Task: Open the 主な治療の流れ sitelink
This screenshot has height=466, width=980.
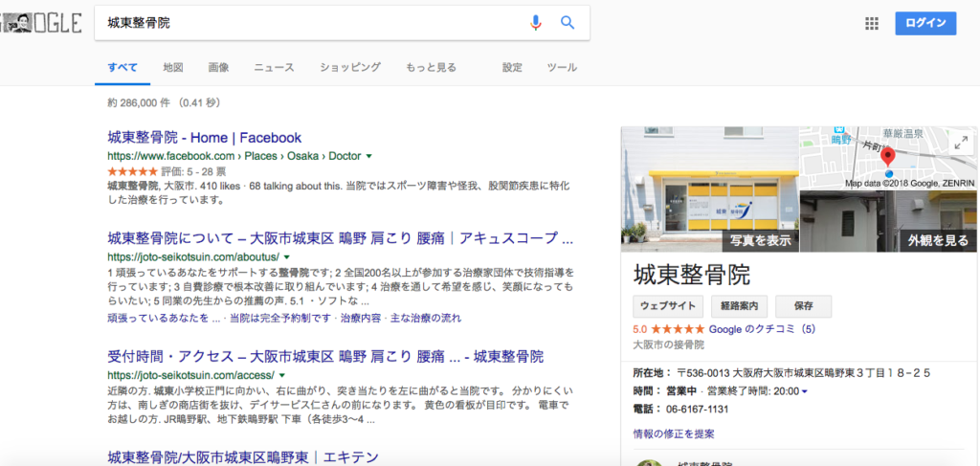Action: (x=426, y=318)
